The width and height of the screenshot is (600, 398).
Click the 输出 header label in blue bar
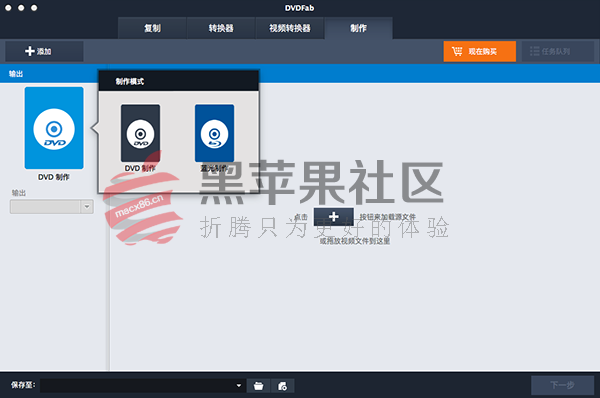(x=16, y=74)
